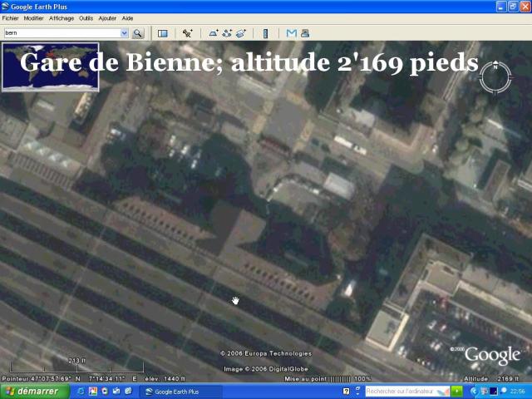The image size is (532, 399).
Task: Toggle the sidebar panel icon
Action: click(163, 33)
